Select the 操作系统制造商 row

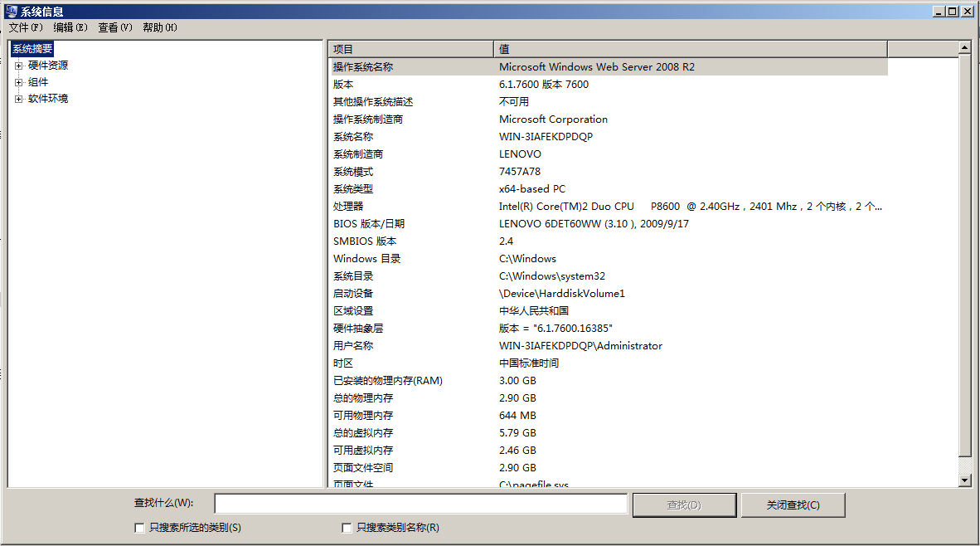[609, 119]
